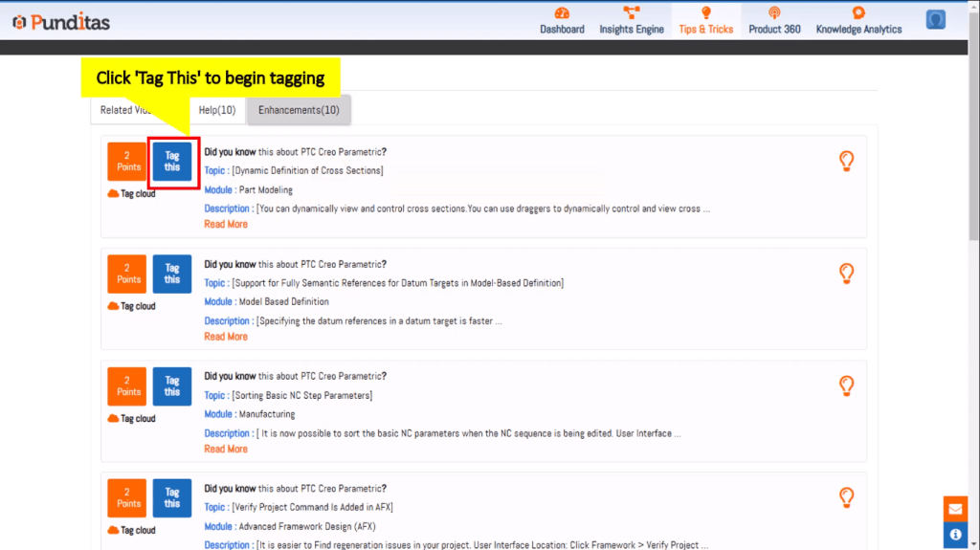Expand Read More for Sorting NC Step Parameters
Image resolution: width=980 pixels, height=550 pixels.
pyautogui.click(x=226, y=449)
